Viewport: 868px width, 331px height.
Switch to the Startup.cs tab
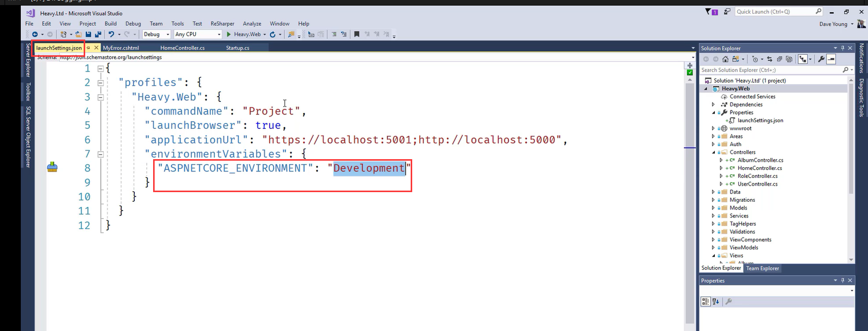pos(237,48)
